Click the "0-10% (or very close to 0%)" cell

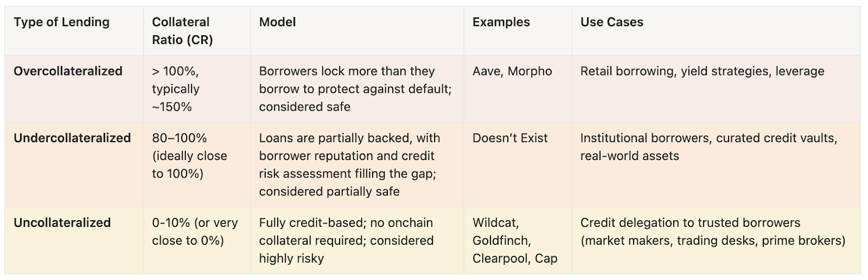[194, 231]
